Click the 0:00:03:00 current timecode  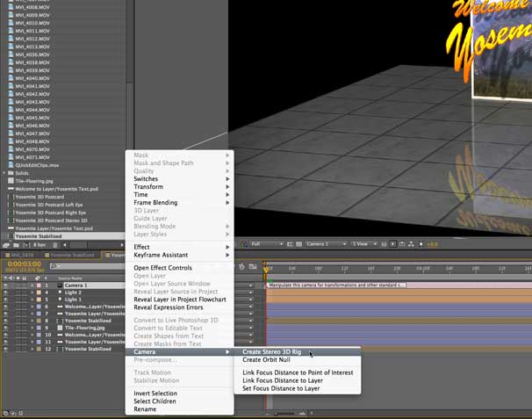[x=24, y=264]
